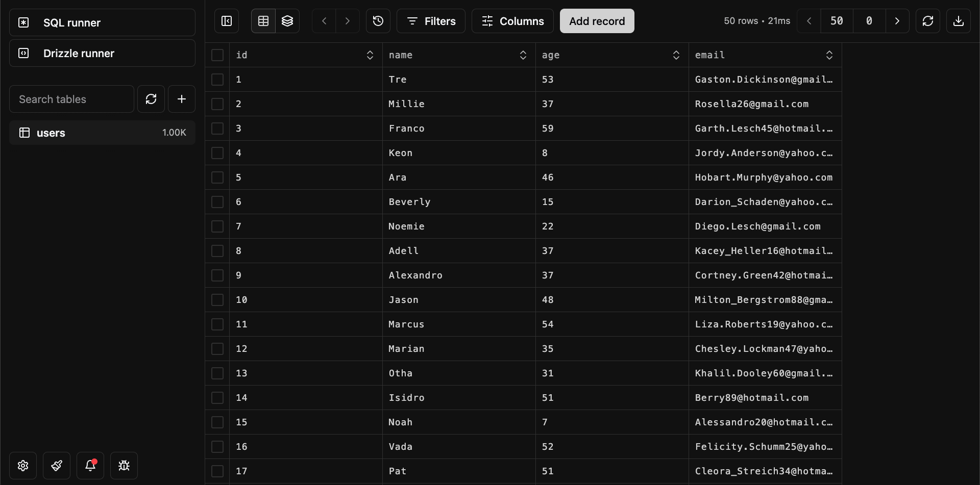This screenshot has height=485, width=980.
Task: Sort by the id column arrows
Action: pos(370,55)
